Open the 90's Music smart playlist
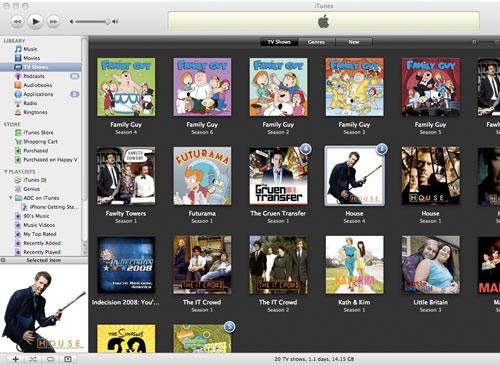Image resolution: width=500 pixels, height=365 pixels. (x=36, y=216)
